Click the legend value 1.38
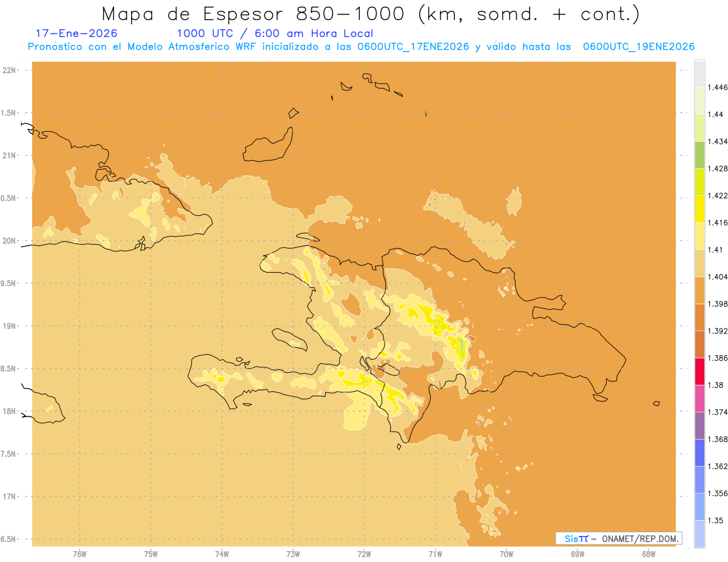The width and height of the screenshot is (728, 562). point(715,385)
